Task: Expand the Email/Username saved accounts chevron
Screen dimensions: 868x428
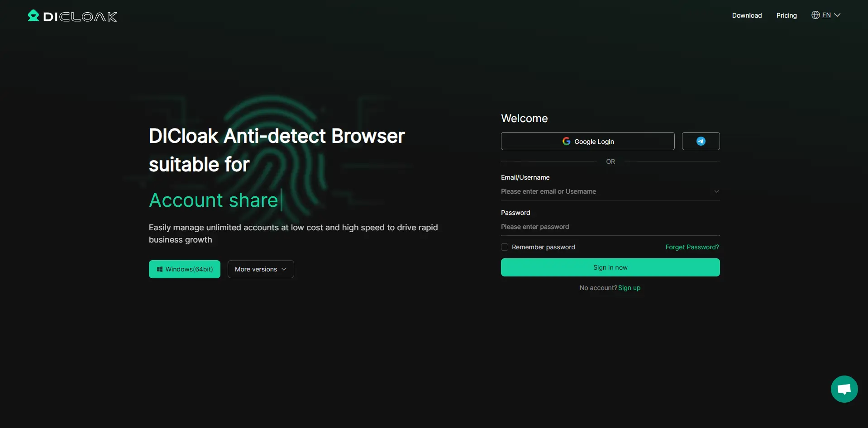Action: coord(716,191)
